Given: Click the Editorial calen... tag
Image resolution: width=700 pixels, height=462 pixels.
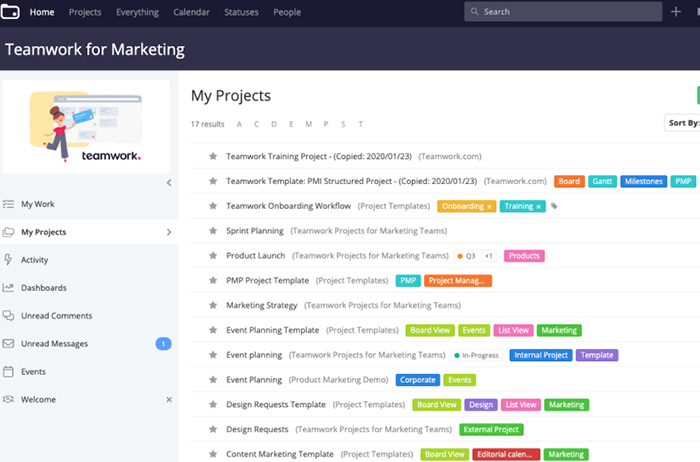Looking at the screenshot, I should click(x=506, y=454).
